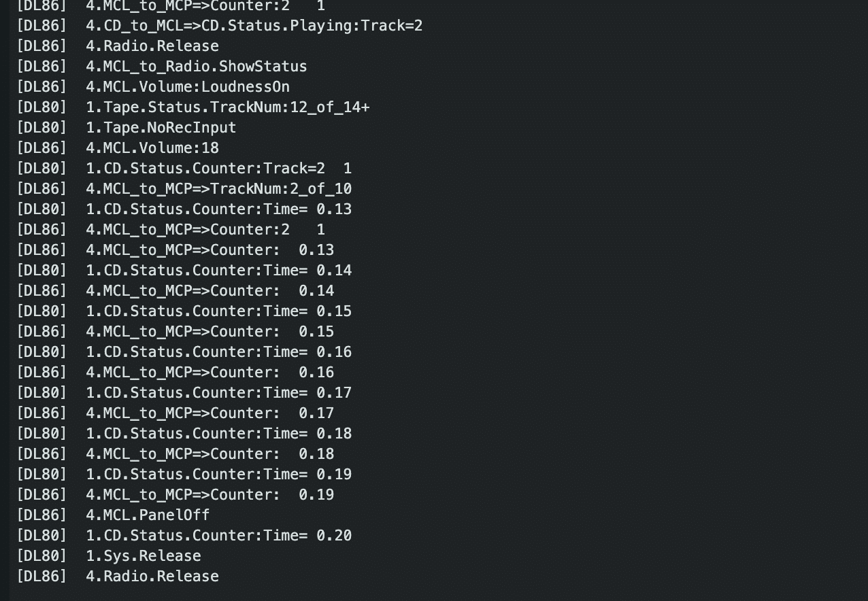Click the last Radio.Release line
This screenshot has height=601, width=868.
tap(117, 577)
